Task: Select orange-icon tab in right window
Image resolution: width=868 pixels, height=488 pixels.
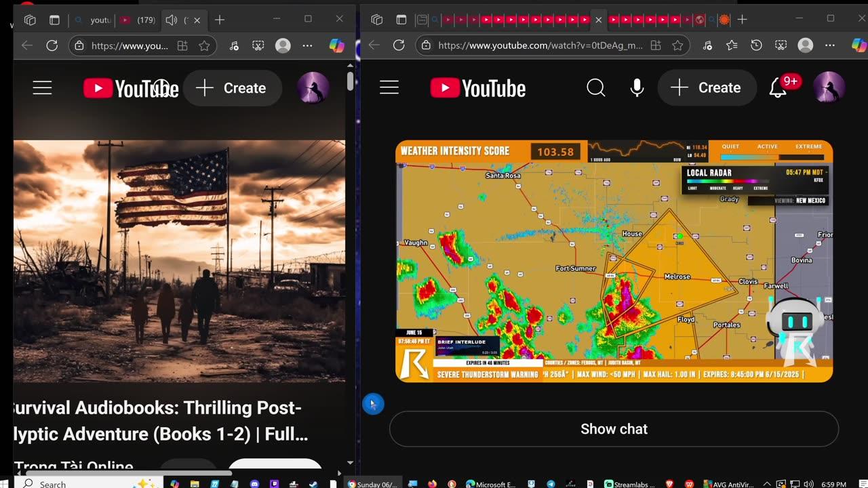Action: (724, 20)
